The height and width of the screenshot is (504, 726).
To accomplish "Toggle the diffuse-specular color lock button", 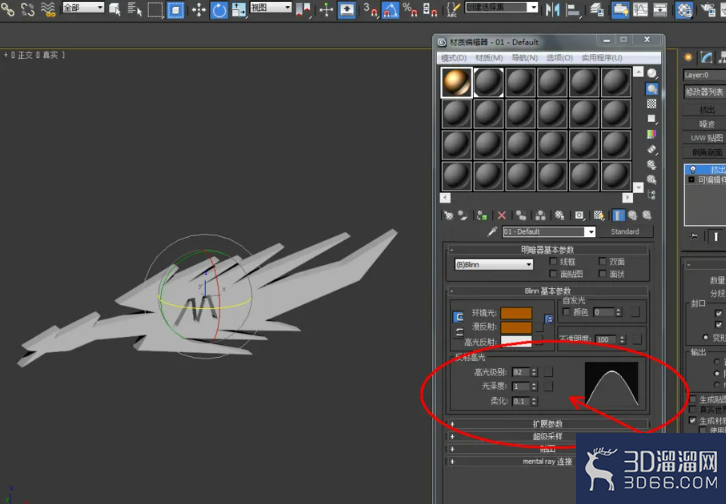I will [458, 332].
